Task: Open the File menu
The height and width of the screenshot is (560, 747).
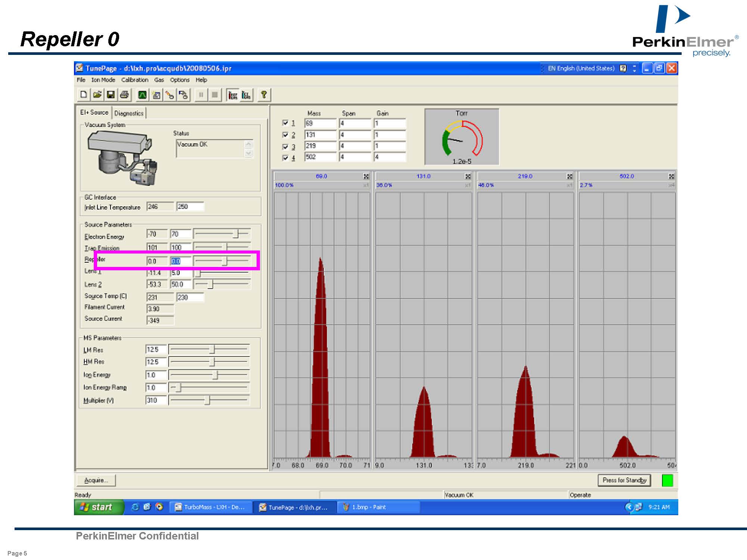Action: (81, 80)
